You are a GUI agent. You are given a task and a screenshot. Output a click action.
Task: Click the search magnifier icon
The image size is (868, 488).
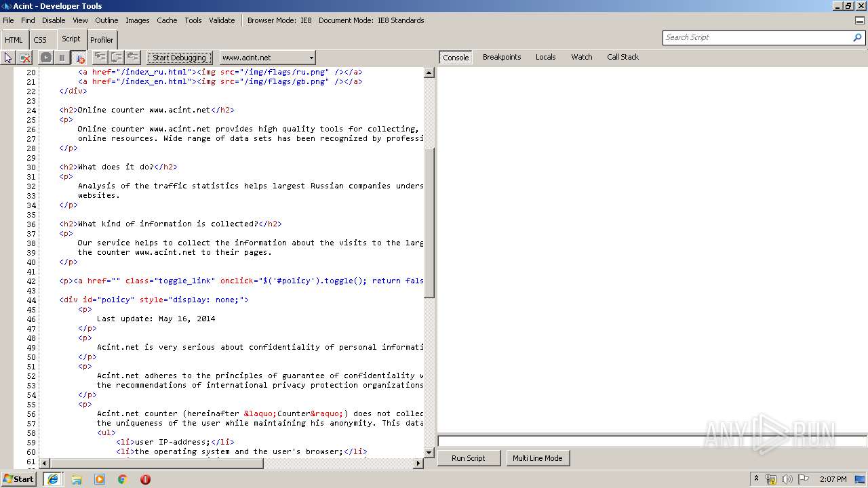857,37
